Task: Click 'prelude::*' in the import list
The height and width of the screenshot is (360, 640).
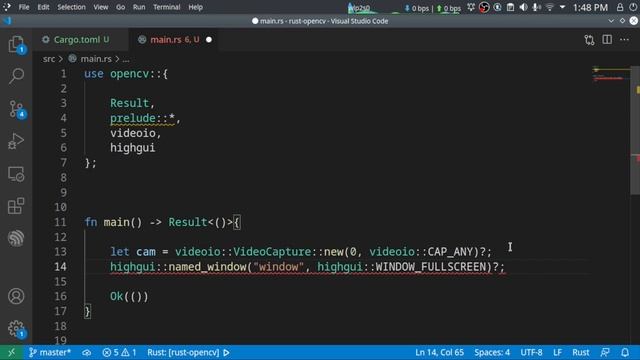Action: click(142, 118)
